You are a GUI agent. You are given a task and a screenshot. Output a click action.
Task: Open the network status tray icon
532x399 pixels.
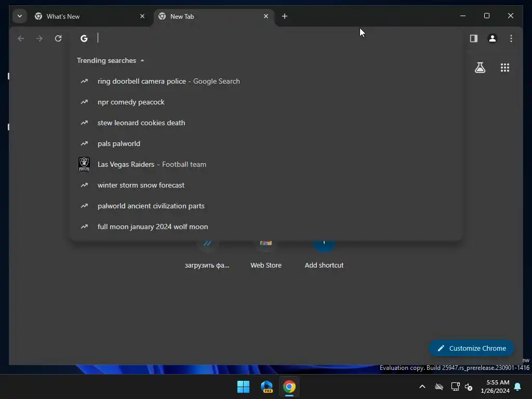click(x=455, y=387)
